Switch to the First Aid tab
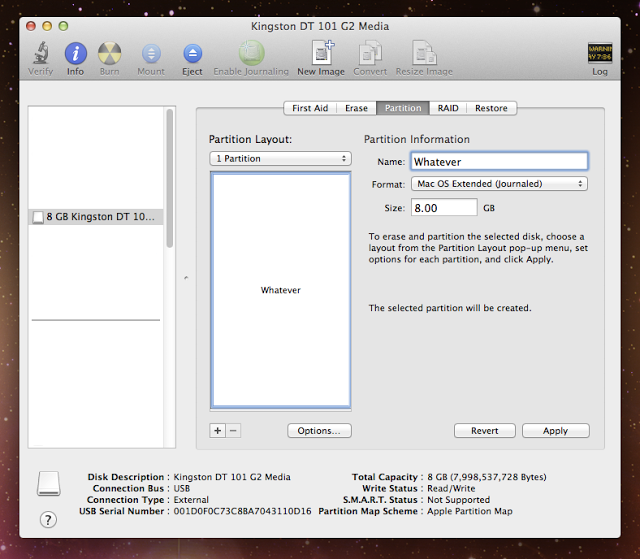The image size is (640, 559). tap(309, 108)
